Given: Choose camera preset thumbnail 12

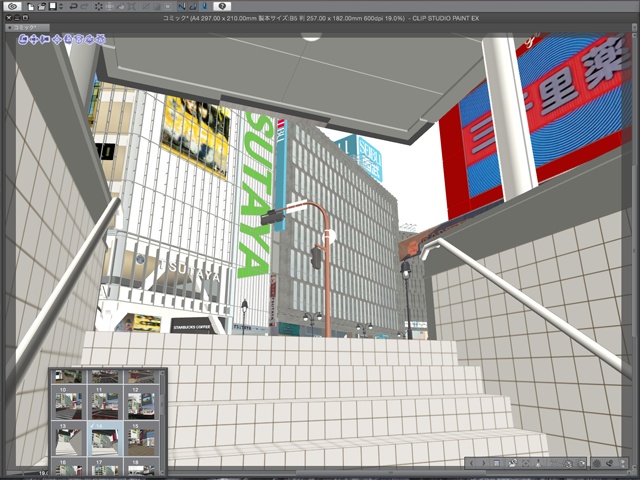Looking at the screenshot, I should (141, 404).
